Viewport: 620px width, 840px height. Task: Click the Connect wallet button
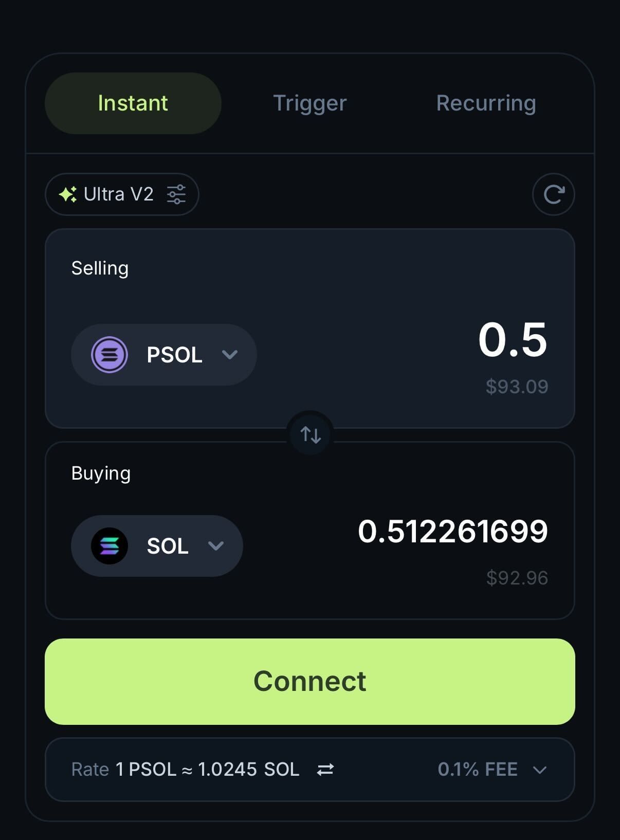point(310,682)
